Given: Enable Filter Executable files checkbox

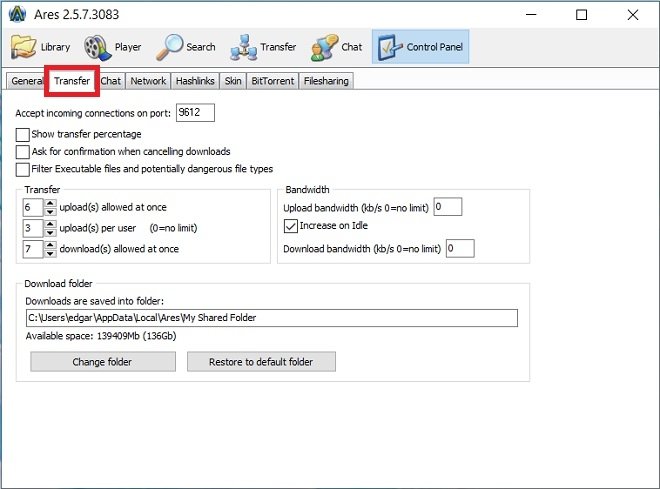Looking at the screenshot, I should [23, 169].
